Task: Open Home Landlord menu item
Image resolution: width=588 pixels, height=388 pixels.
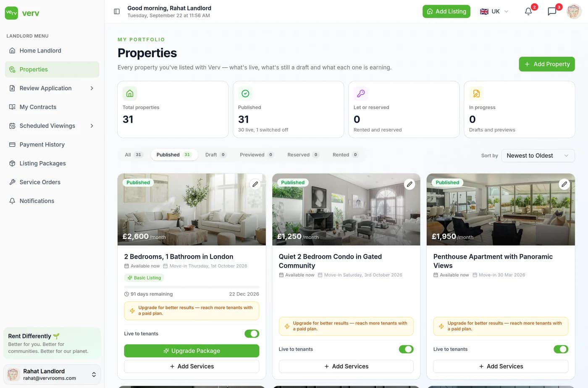Action: click(x=52, y=50)
